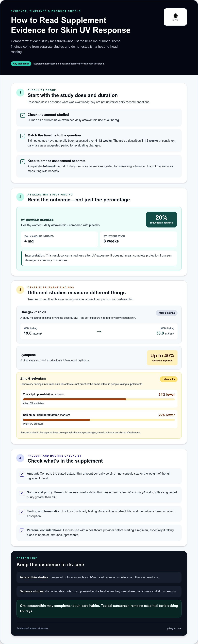Click the 'Omega-3 fish oil' heading
The height and width of the screenshot is (644, 198).
click(33, 312)
